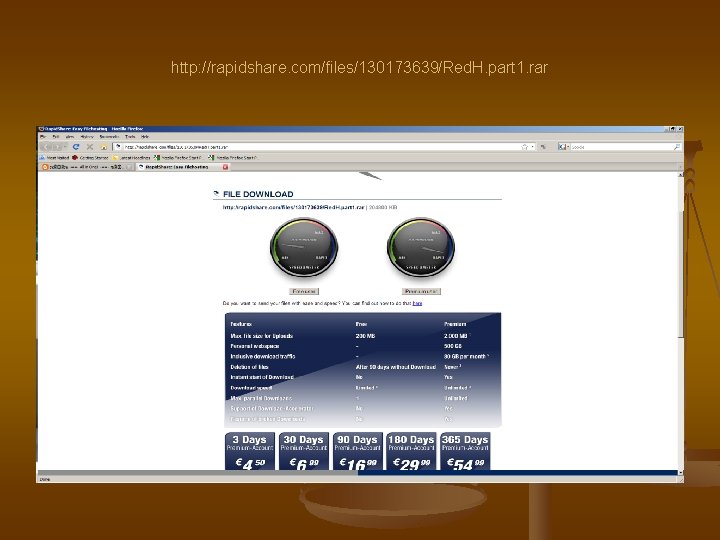Switch to the first Blogger tab
Image resolution: width=720 pixels, height=540 pixels.
(x=85, y=167)
